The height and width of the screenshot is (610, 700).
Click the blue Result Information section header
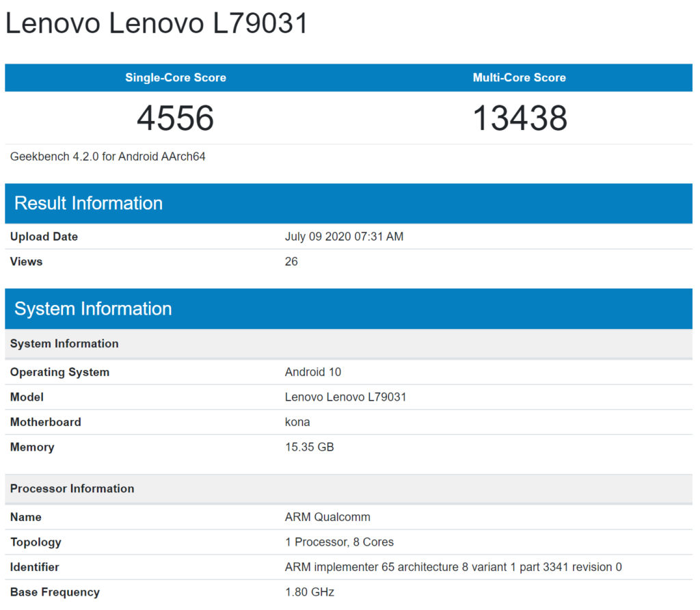[x=88, y=203]
